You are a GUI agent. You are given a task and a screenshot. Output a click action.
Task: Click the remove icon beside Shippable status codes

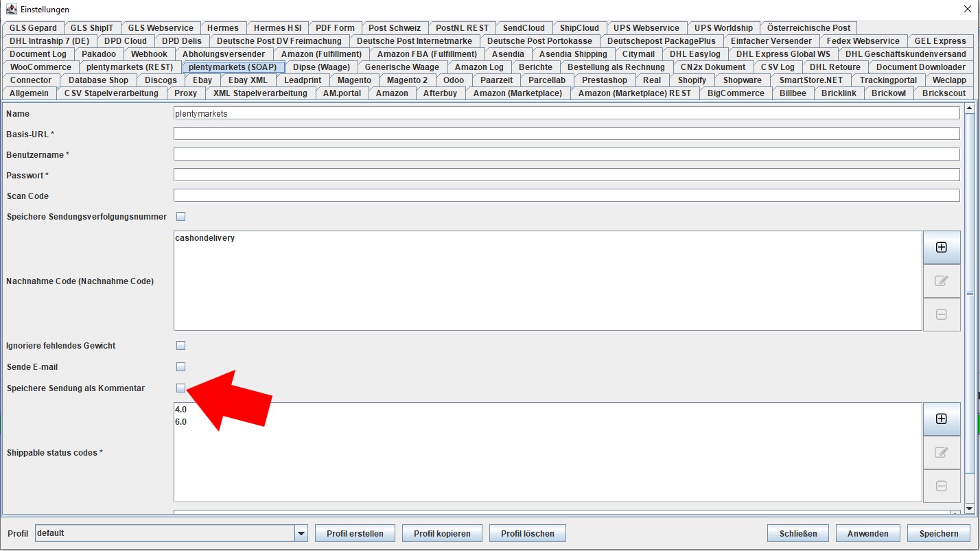(x=941, y=486)
